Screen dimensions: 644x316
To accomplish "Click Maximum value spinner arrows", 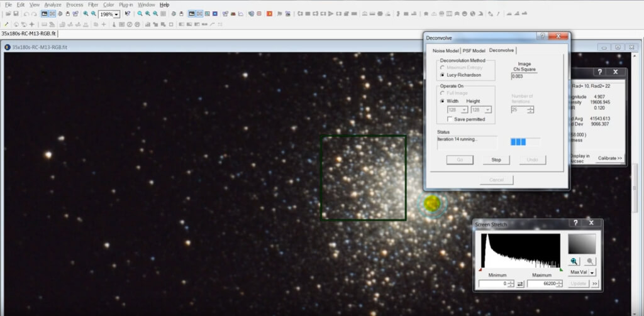I will 559,283.
